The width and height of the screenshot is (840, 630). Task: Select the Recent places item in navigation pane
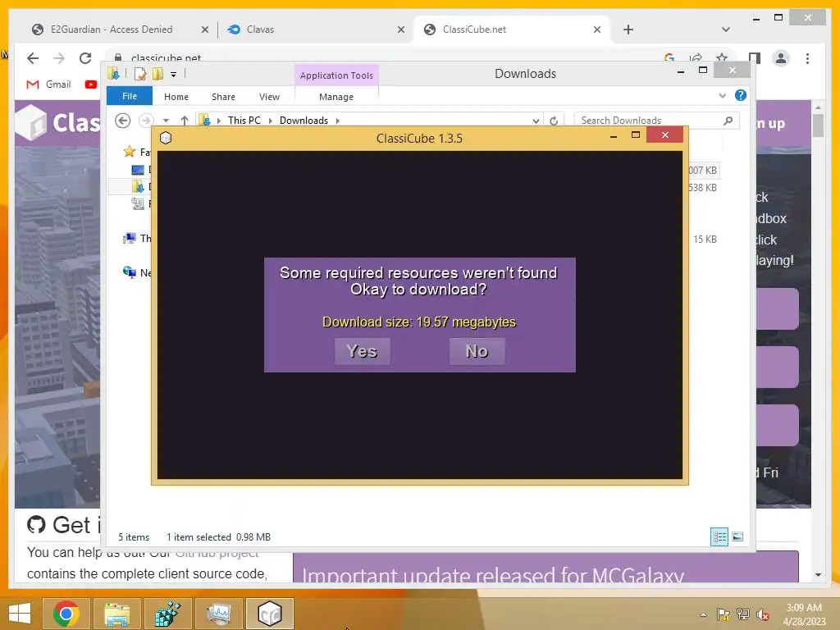pos(138,203)
